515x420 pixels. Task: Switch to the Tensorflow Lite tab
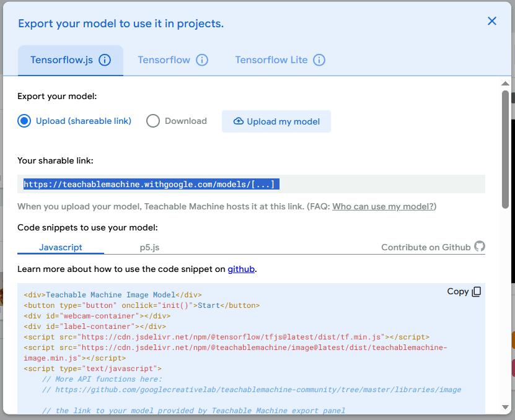[x=271, y=60]
